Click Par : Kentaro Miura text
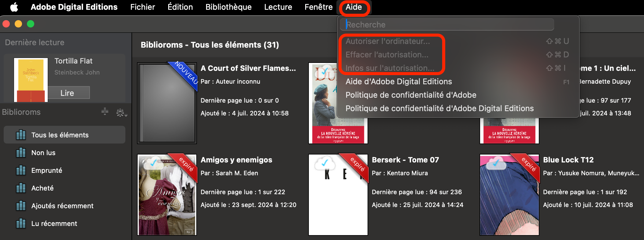The width and height of the screenshot is (644, 240). 400,173
